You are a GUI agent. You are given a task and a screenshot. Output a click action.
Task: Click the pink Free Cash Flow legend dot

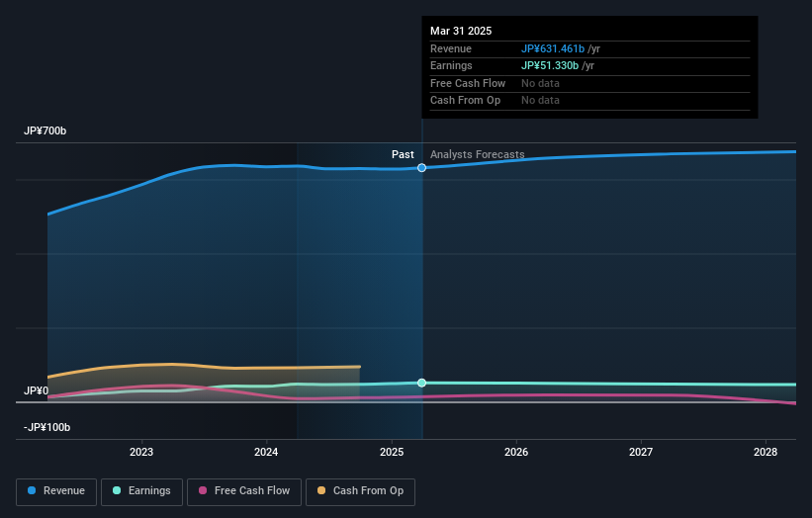tap(203, 490)
